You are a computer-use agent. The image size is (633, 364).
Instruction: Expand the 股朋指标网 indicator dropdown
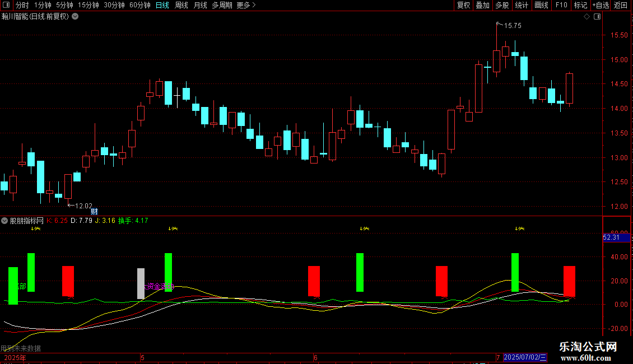coord(4,221)
